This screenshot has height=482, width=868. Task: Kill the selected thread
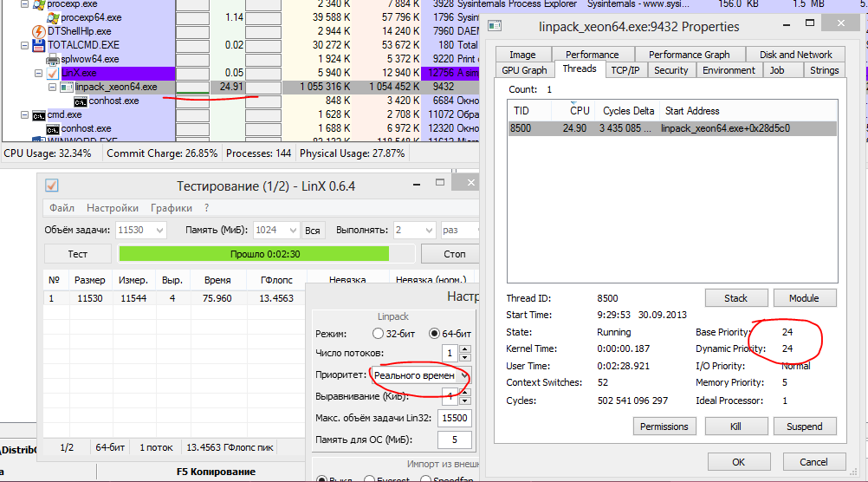pos(735,426)
